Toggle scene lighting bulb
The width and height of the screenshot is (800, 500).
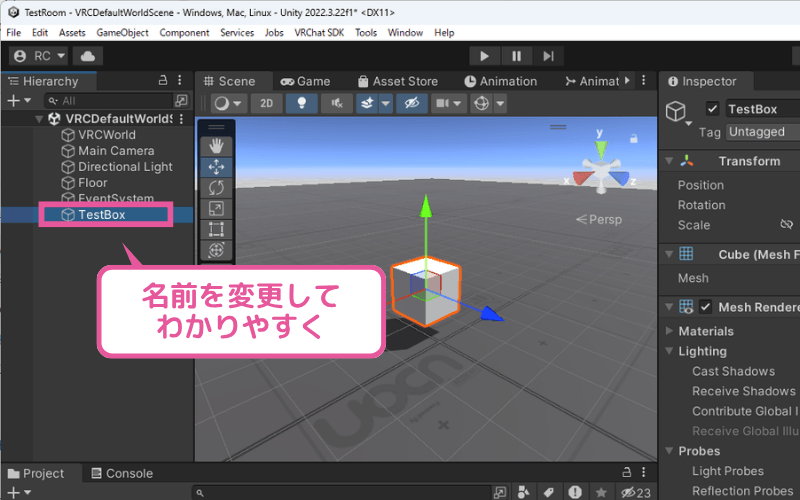pos(302,104)
